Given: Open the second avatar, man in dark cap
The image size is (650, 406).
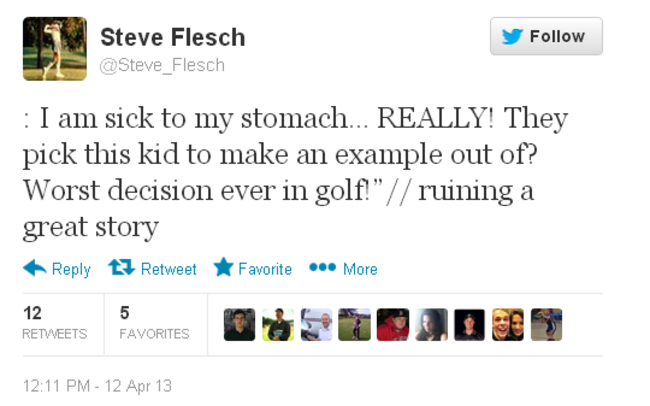Looking at the screenshot, I should [x=278, y=325].
